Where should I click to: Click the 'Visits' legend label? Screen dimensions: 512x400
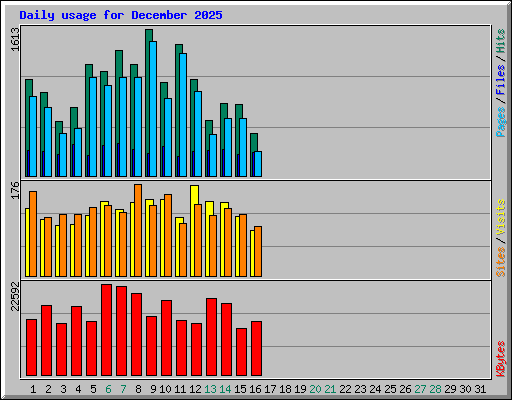tap(500, 217)
